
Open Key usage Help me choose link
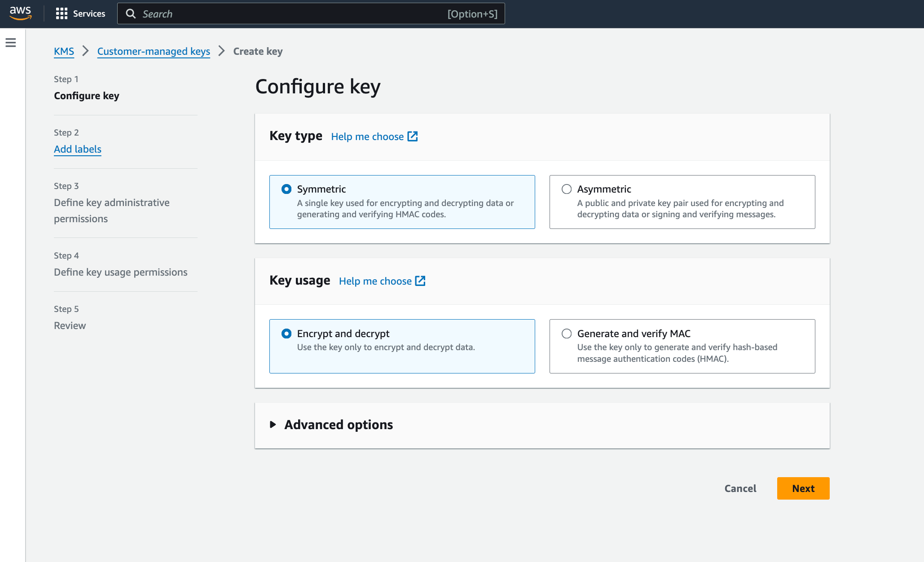click(375, 281)
